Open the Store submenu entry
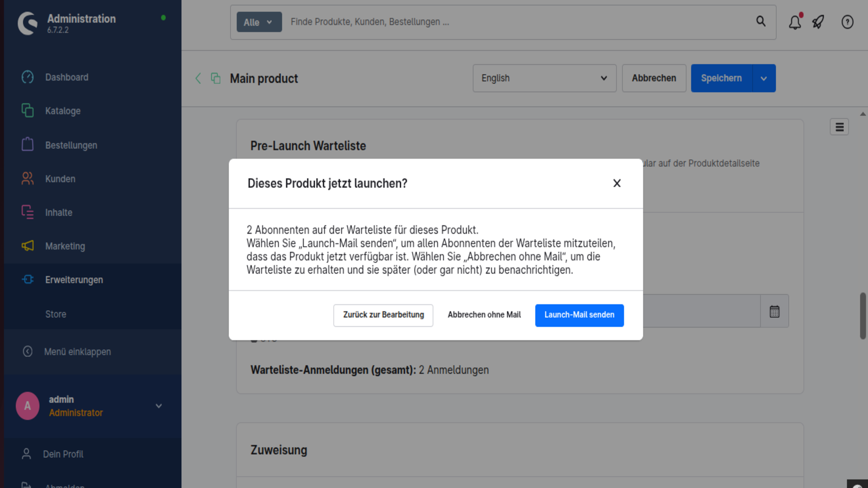The height and width of the screenshot is (488, 868). (x=56, y=314)
